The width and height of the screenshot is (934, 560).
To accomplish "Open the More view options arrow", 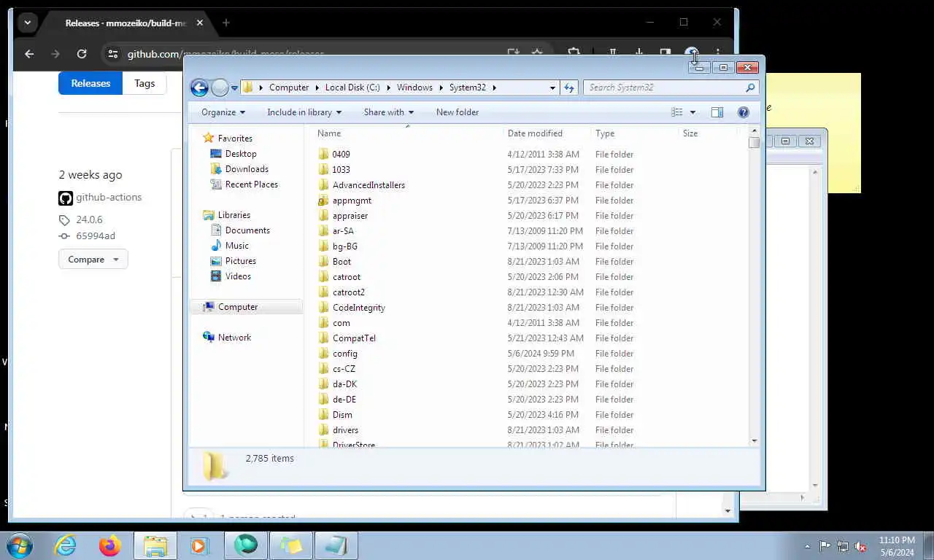I will point(692,112).
